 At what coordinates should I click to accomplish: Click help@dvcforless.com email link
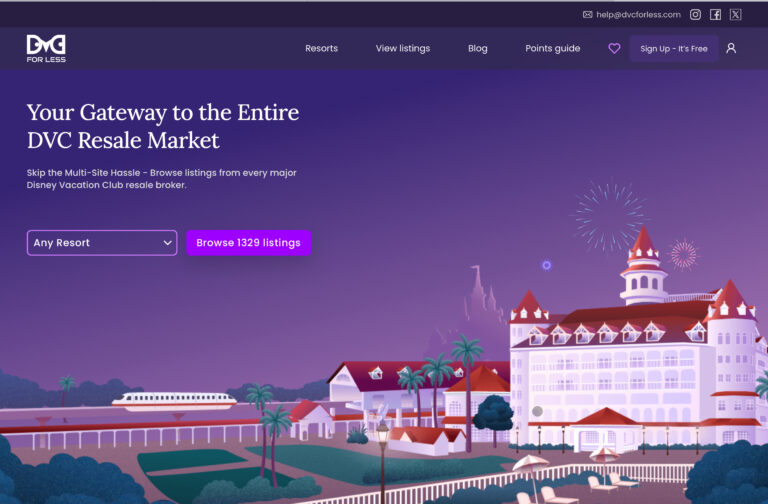click(638, 15)
